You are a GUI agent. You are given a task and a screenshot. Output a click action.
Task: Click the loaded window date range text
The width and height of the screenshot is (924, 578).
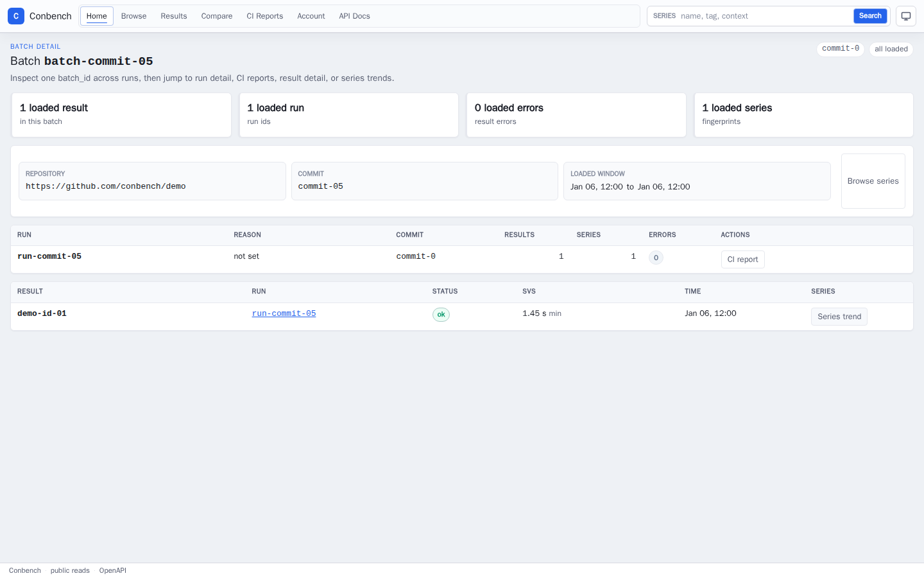(x=630, y=187)
